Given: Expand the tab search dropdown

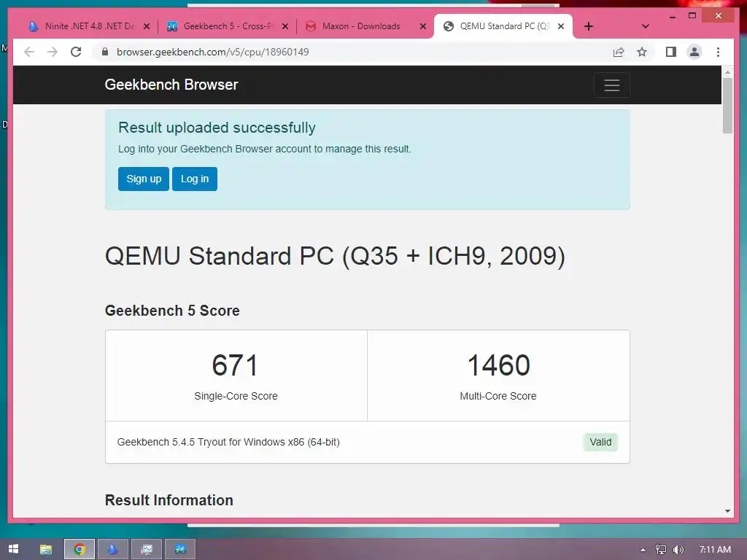Looking at the screenshot, I should click(x=646, y=26).
